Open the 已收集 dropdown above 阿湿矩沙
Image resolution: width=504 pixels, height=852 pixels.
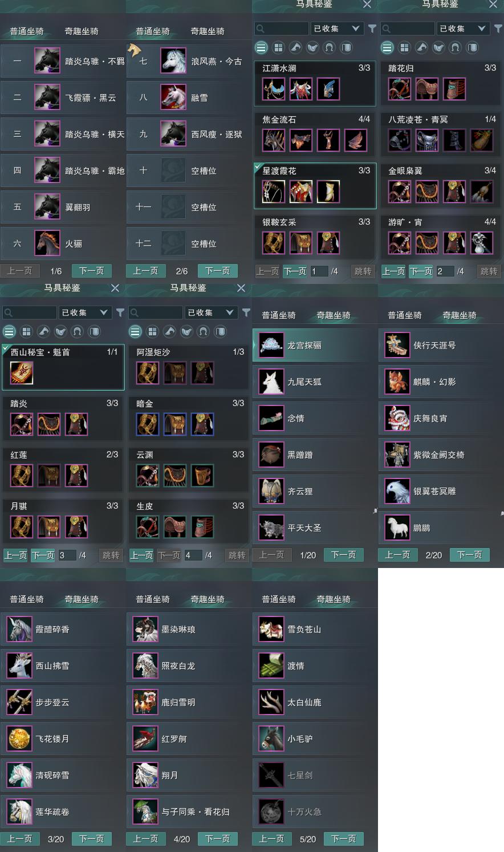click(x=211, y=313)
